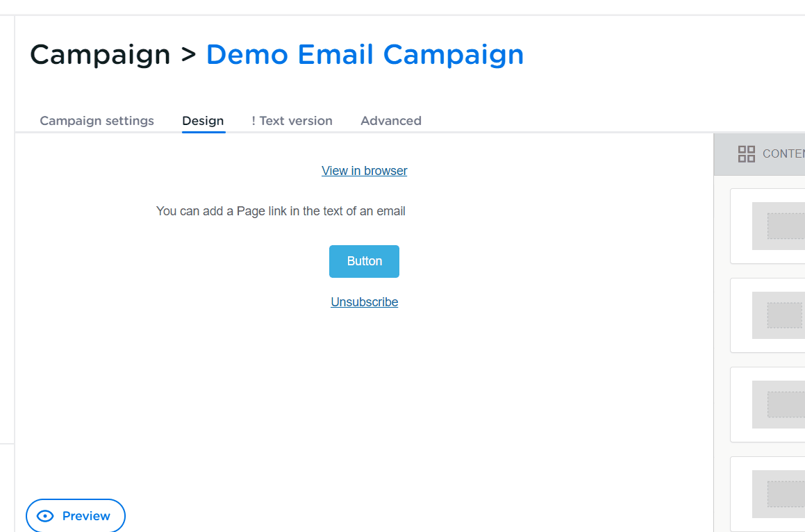Click the Campaign breadcrumb heading
The image size is (805, 532).
click(100, 54)
